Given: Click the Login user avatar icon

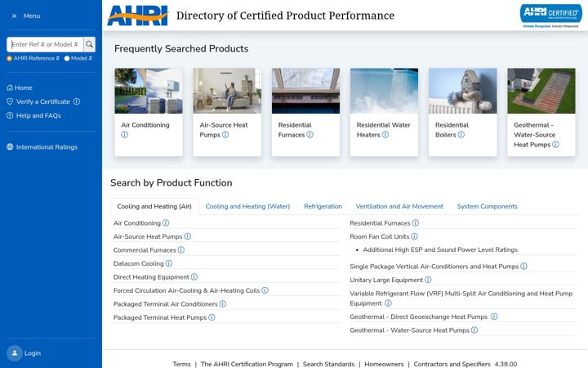Looking at the screenshot, I should (x=15, y=353).
